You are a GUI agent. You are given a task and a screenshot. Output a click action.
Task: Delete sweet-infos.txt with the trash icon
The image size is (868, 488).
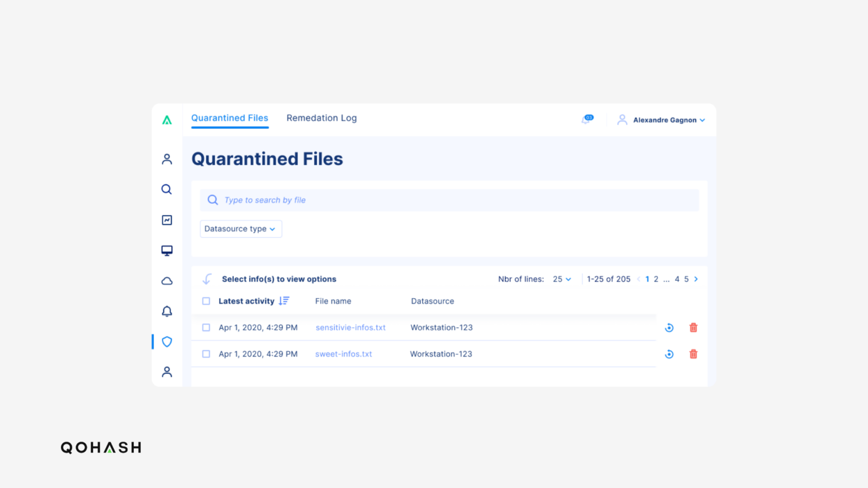pyautogui.click(x=693, y=354)
